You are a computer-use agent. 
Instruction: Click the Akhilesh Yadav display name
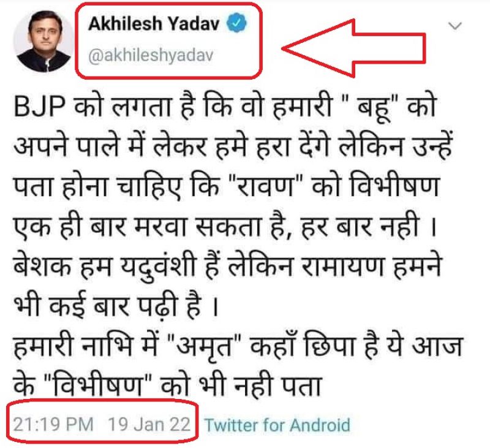[x=154, y=23]
